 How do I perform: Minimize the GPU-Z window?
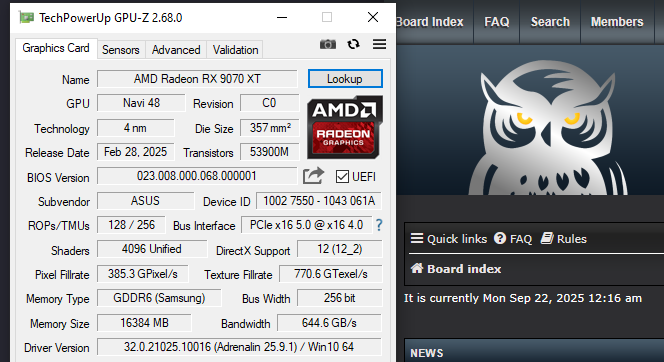(282, 17)
